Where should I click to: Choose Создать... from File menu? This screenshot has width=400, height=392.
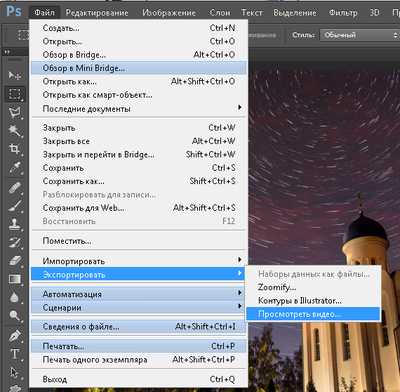pos(139,28)
